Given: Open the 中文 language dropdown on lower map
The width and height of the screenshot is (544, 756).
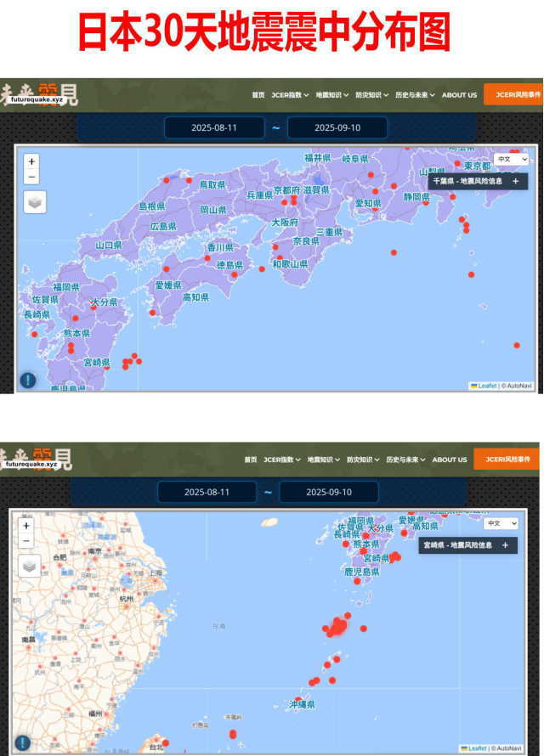Looking at the screenshot, I should coord(501,523).
